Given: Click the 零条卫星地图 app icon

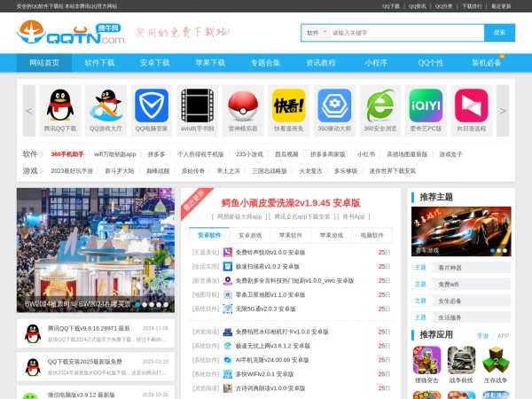Looking at the screenshot, I should pos(228,294).
